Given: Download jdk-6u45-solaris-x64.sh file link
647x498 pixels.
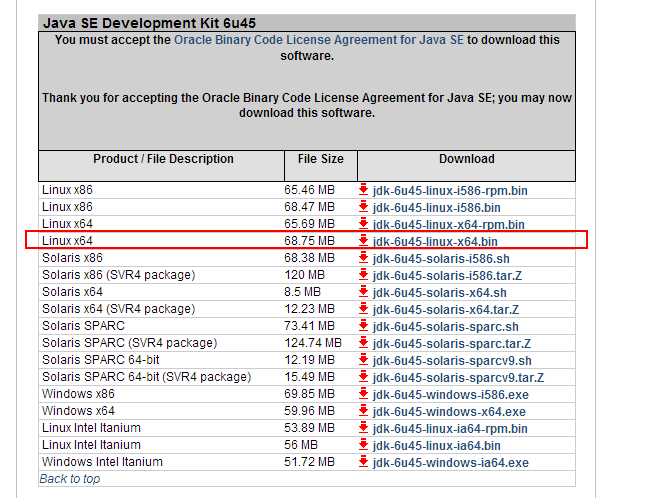Looking at the screenshot, I should click(x=439, y=293).
